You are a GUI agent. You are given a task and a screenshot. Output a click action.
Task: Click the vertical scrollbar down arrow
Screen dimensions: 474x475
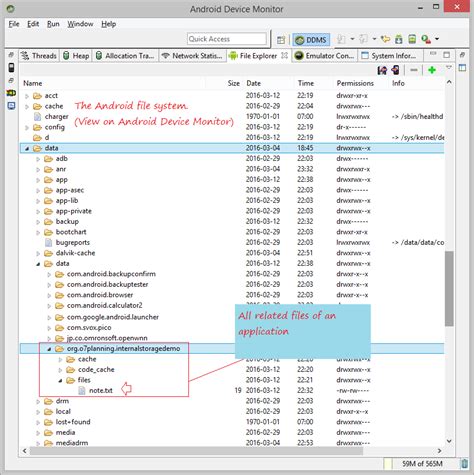coord(449,441)
